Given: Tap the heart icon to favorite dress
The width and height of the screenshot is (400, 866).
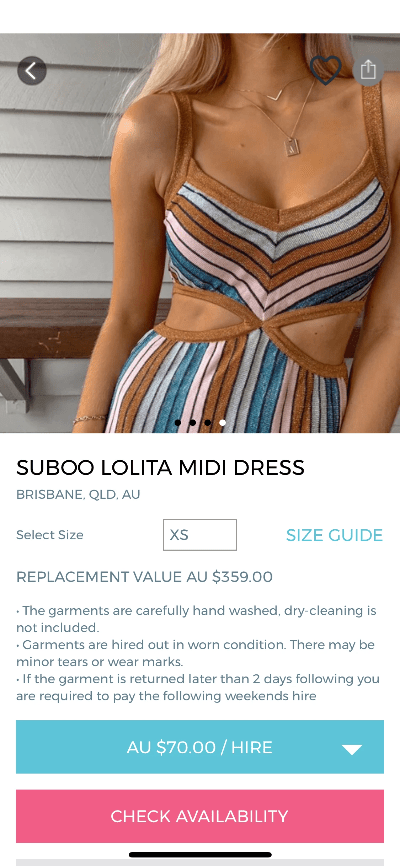Looking at the screenshot, I should (x=325, y=70).
